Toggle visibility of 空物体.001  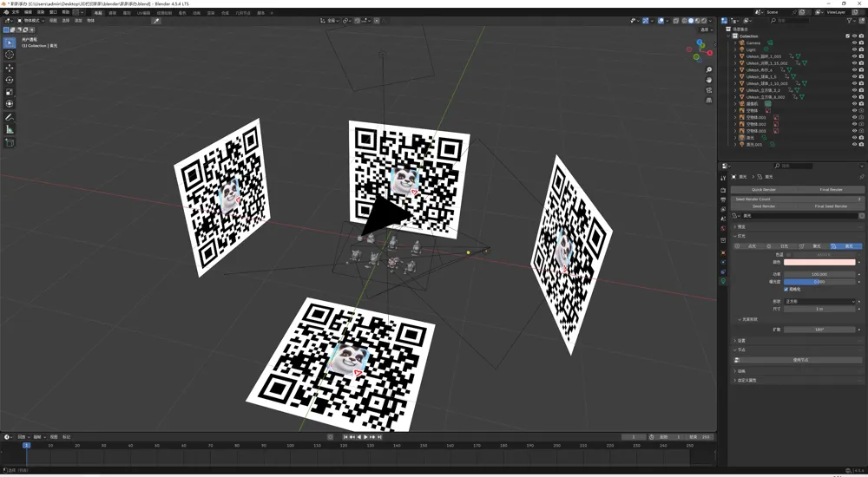854,117
